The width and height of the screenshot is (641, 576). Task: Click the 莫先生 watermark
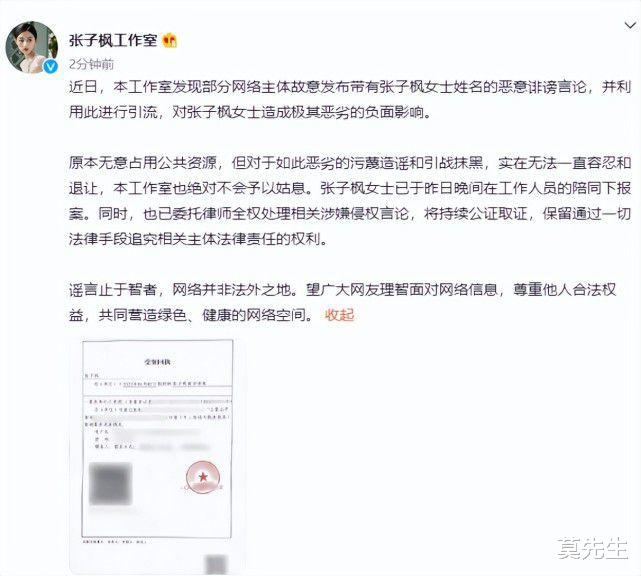click(592, 548)
